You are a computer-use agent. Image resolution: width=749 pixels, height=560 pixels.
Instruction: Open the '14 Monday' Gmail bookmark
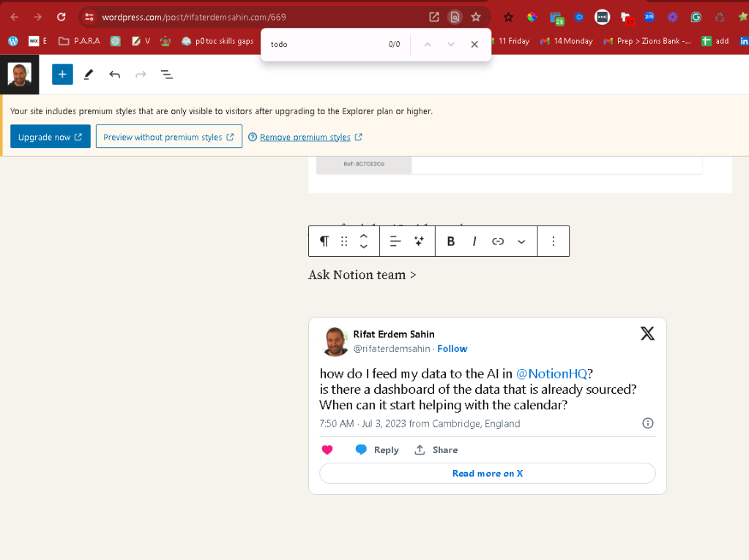(567, 41)
